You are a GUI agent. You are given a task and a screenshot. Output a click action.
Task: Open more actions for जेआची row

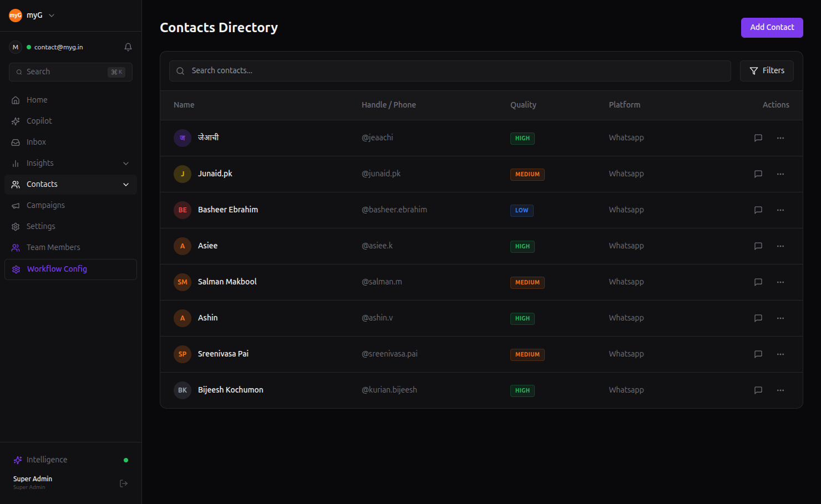(x=781, y=138)
